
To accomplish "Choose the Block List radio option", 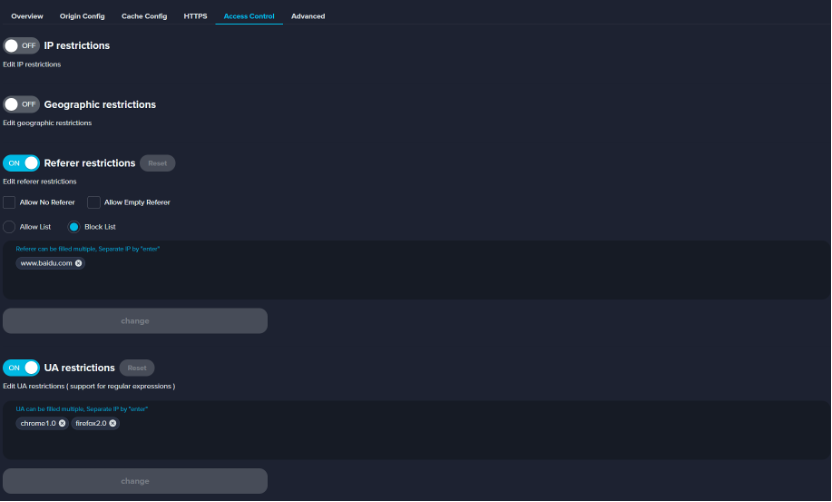I will (x=74, y=227).
